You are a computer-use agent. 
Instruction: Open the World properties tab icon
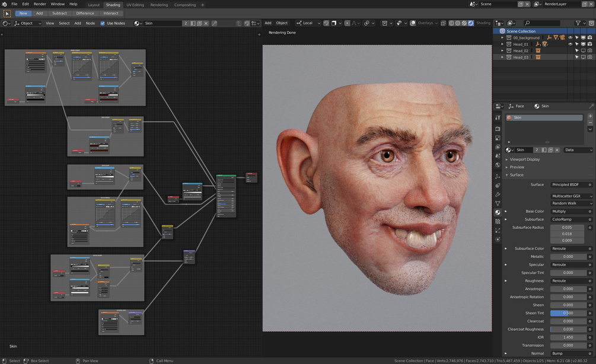pyautogui.click(x=498, y=165)
